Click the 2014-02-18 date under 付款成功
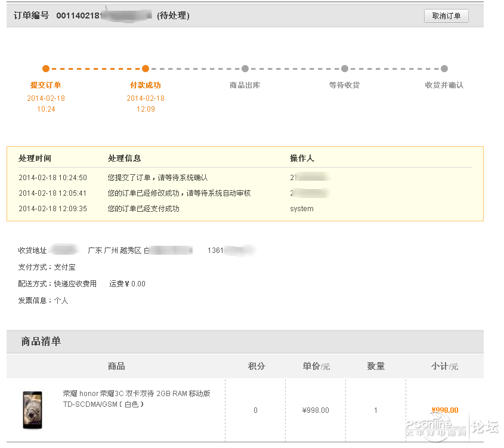Screen dimensions: 504x448 point(146,98)
